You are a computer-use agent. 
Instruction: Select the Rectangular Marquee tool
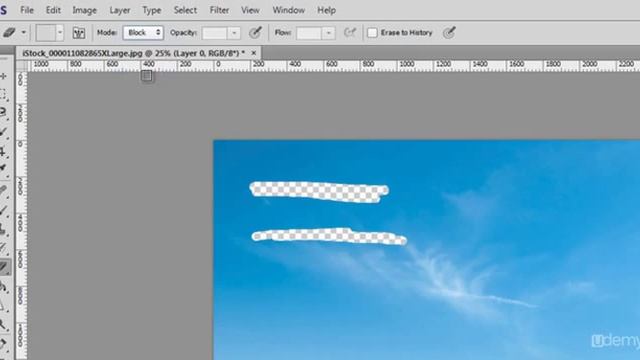pos(4,95)
